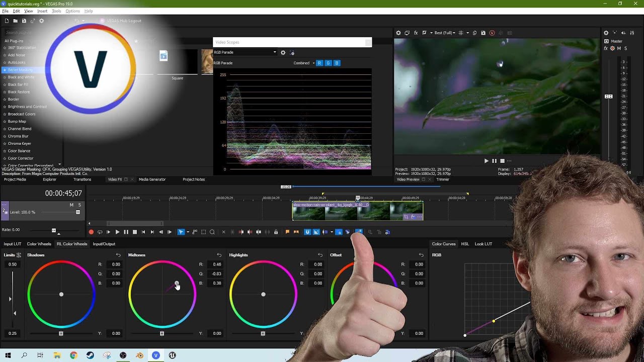Viewport: 644px width, 362px height.
Task: Click the Lock event padlock icon
Action: coord(276,232)
